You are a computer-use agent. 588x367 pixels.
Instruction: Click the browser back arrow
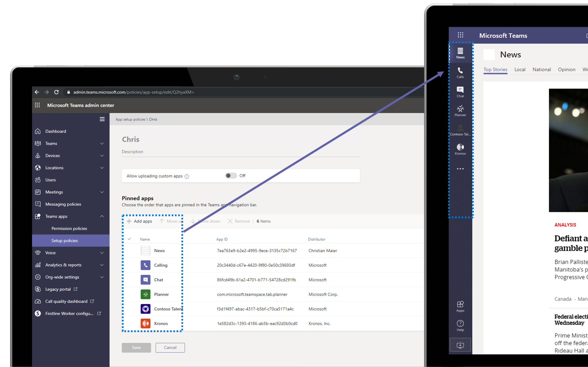pos(37,92)
